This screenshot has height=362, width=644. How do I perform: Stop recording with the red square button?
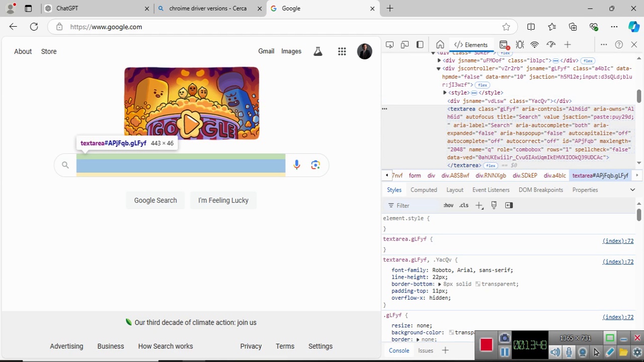pos(486,345)
